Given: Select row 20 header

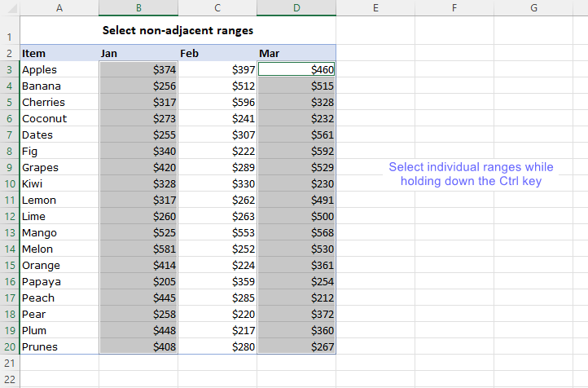Looking at the screenshot, I should pyautogui.click(x=9, y=346).
